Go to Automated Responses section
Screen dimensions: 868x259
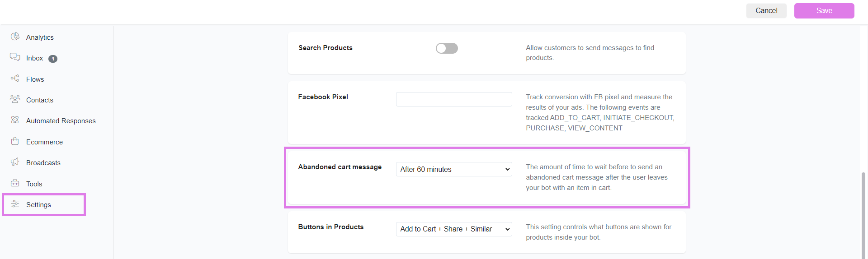[61, 121]
